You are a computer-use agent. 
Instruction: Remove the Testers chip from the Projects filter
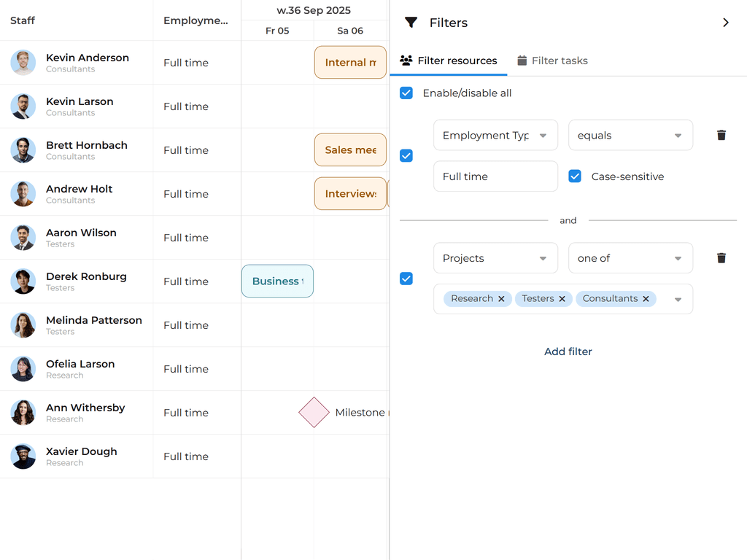pyautogui.click(x=562, y=299)
